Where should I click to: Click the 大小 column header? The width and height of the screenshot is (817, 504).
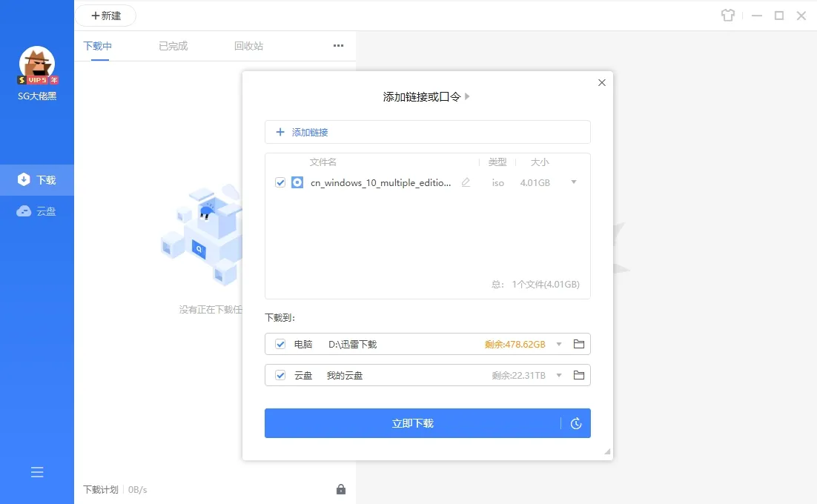pyautogui.click(x=540, y=162)
